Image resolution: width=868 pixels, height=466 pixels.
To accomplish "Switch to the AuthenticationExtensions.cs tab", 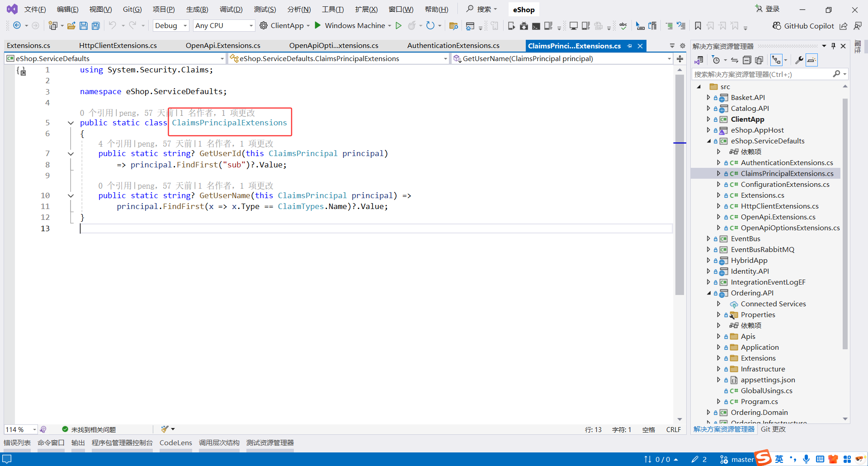I will pos(453,46).
